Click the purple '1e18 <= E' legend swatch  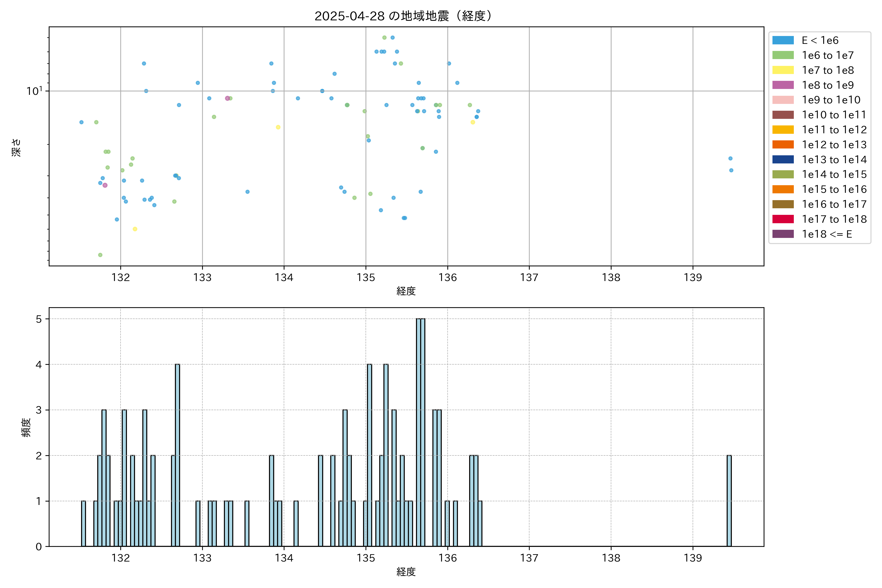[x=783, y=234]
